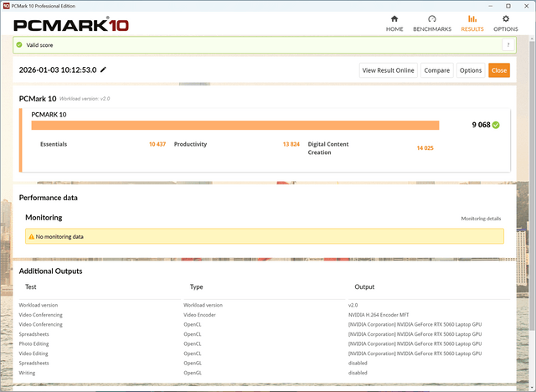
Task: Click the Output column header
Action: [364, 286]
